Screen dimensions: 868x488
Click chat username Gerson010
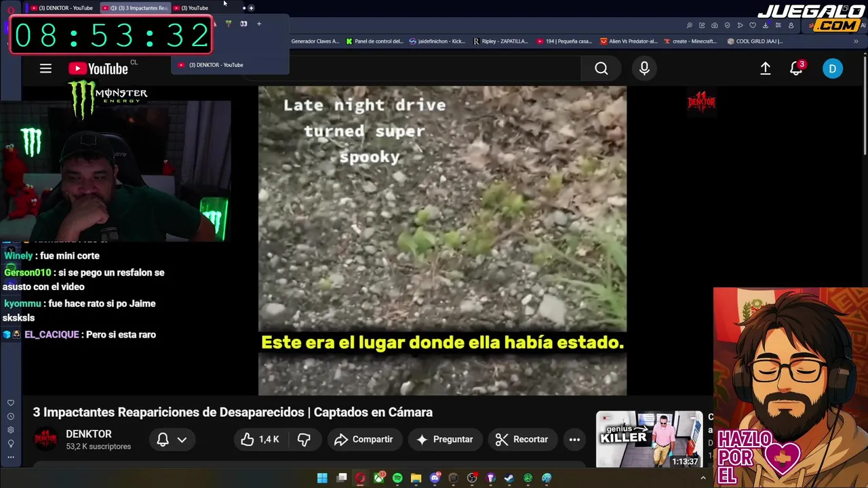tap(28, 272)
